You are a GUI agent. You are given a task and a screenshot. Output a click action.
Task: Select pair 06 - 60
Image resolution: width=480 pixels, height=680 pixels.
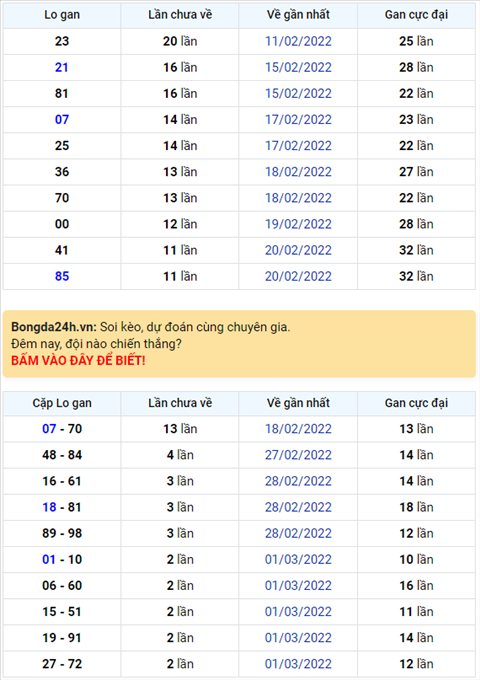[62, 585]
